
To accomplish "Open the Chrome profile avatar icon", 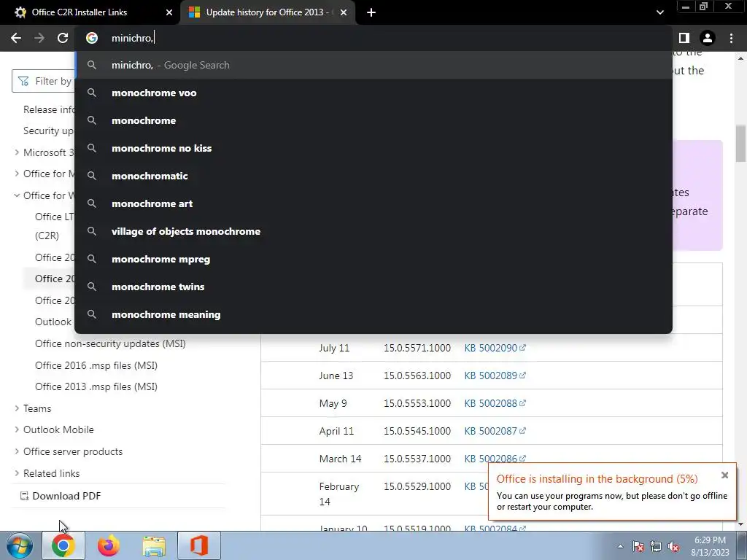I will click(x=708, y=38).
